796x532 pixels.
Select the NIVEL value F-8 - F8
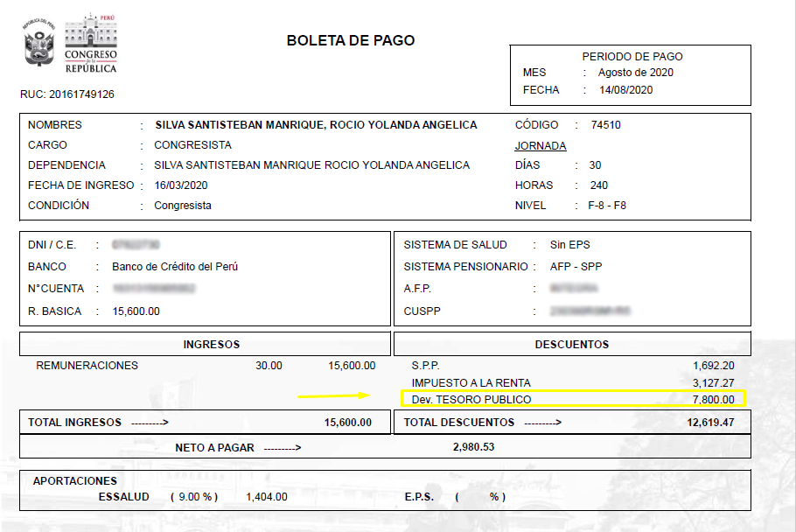tap(607, 206)
